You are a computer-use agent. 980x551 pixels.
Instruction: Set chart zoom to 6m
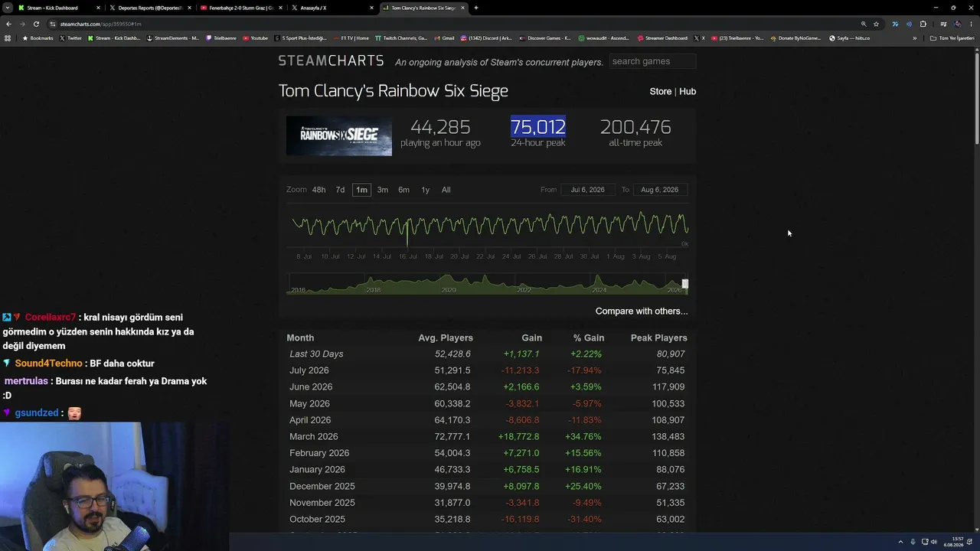coord(403,190)
